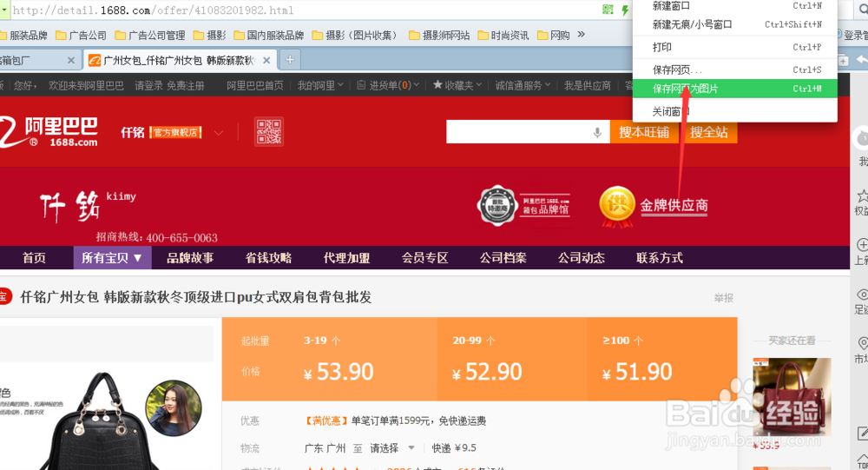Select 保存网页为图片 menu entry
Image resolution: width=868 pixels, height=470 pixels.
(x=734, y=89)
